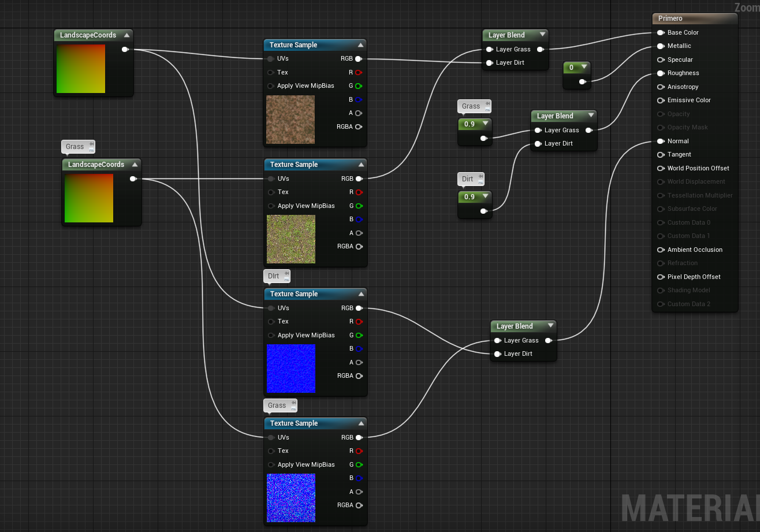Click output pin of Grass-commented 0.9 constant
Screen dimensions: 760x532
click(484, 137)
